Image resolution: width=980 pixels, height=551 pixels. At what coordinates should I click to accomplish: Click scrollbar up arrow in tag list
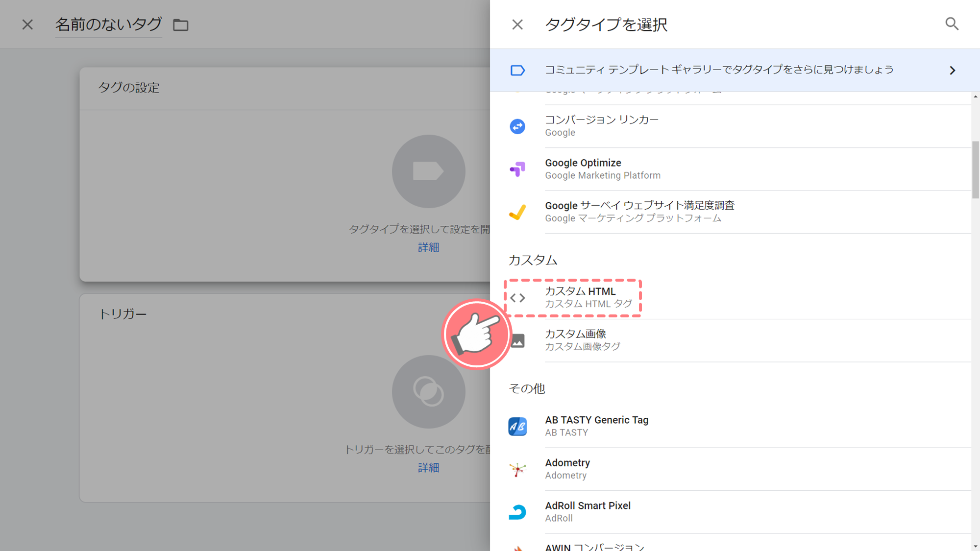[x=976, y=96]
